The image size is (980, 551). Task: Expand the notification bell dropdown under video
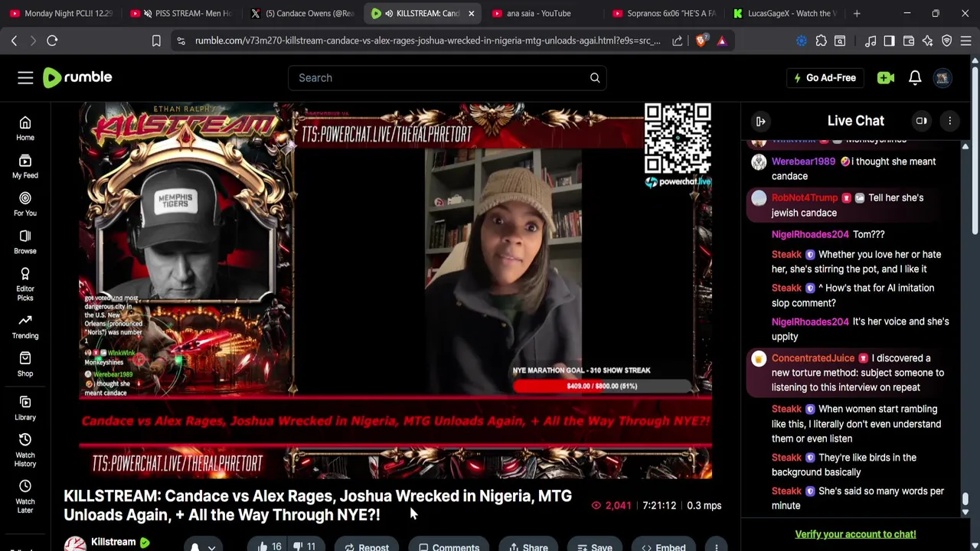pos(203,546)
